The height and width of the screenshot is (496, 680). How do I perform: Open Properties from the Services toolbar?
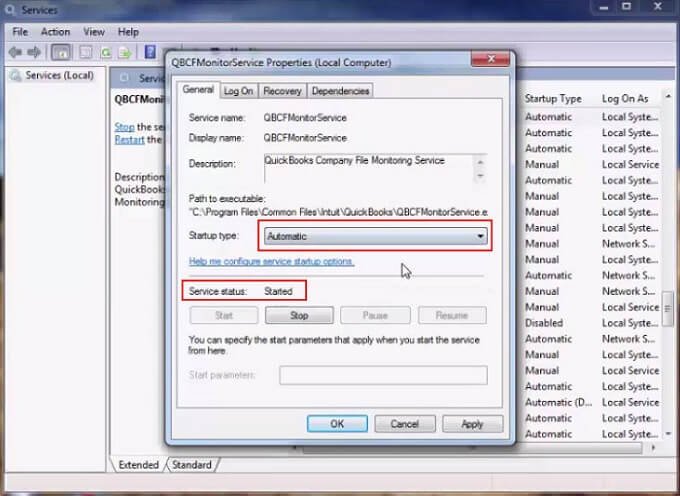(x=86, y=52)
